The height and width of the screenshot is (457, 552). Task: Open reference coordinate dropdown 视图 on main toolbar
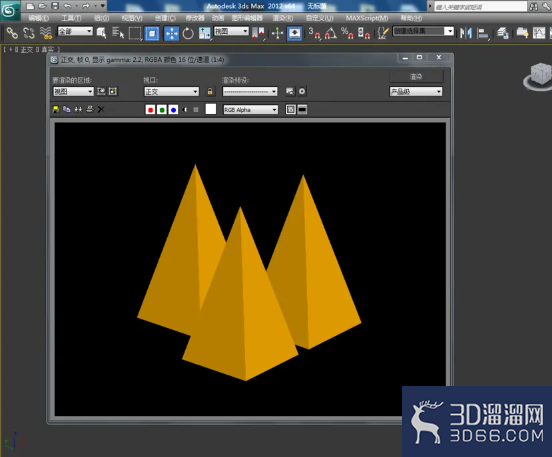pyautogui.click(x=231, y=31)
